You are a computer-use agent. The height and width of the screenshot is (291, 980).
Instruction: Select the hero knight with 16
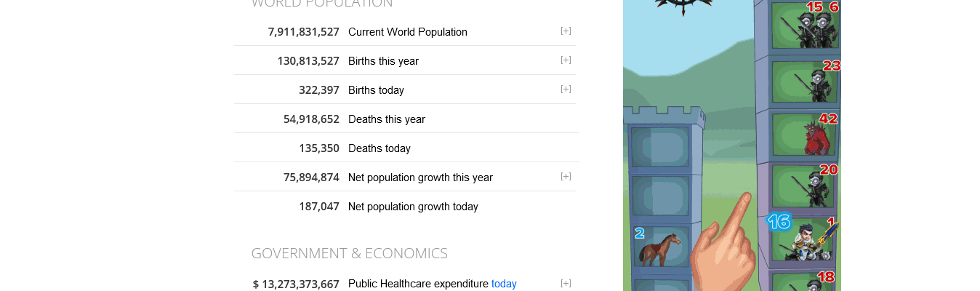pyautogui.click(x=806, y=242)
